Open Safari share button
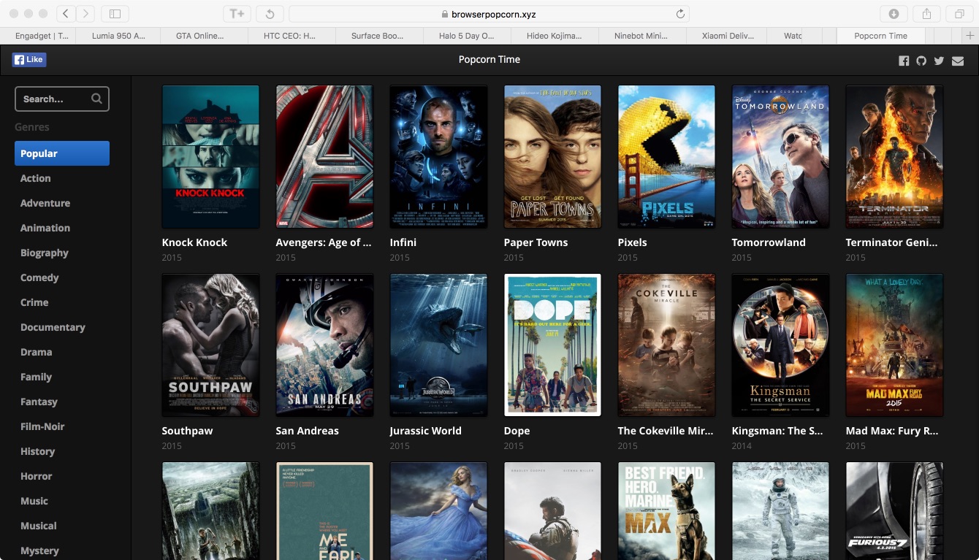The image size is (979, 560). coord(926,14)
